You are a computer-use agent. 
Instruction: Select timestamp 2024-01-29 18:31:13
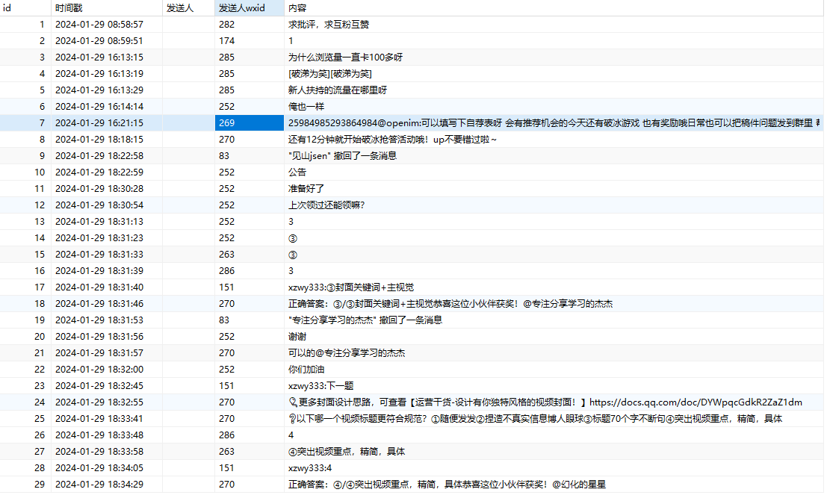click(x=107, y=222)
